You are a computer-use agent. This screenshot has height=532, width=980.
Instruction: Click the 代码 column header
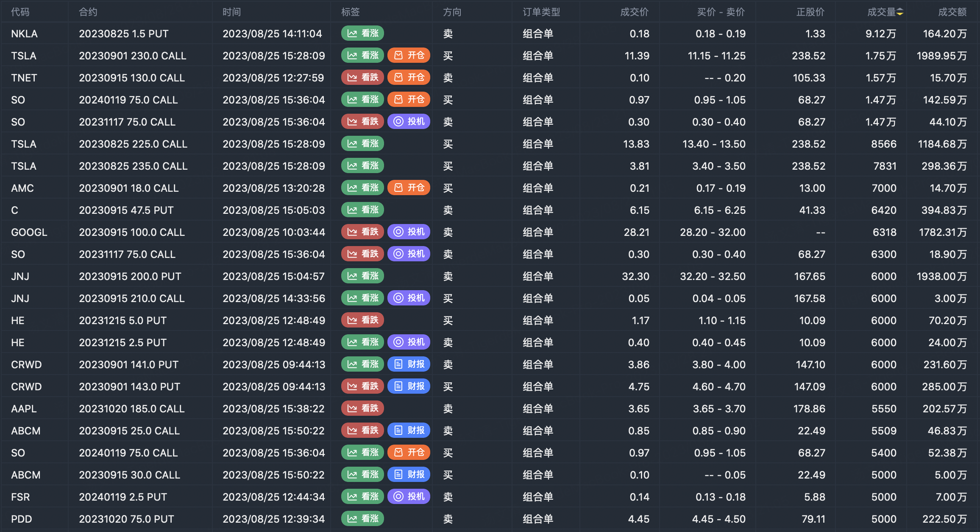point(20,12)
